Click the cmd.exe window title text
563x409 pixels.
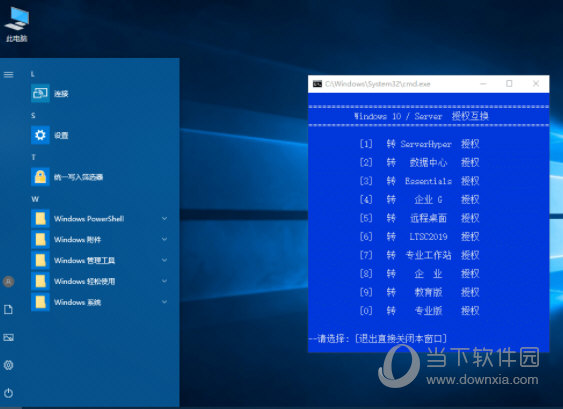[377, 84]
